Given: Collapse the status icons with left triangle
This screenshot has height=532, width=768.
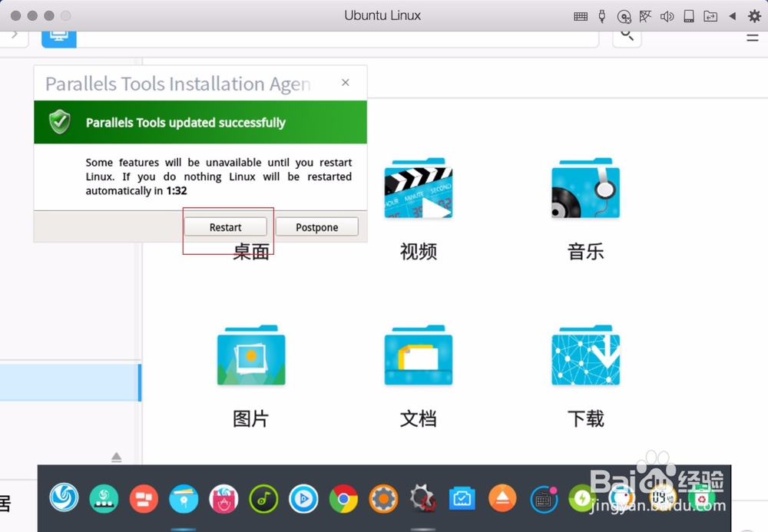Looking at the screenshot, I should tap(732, 16).
